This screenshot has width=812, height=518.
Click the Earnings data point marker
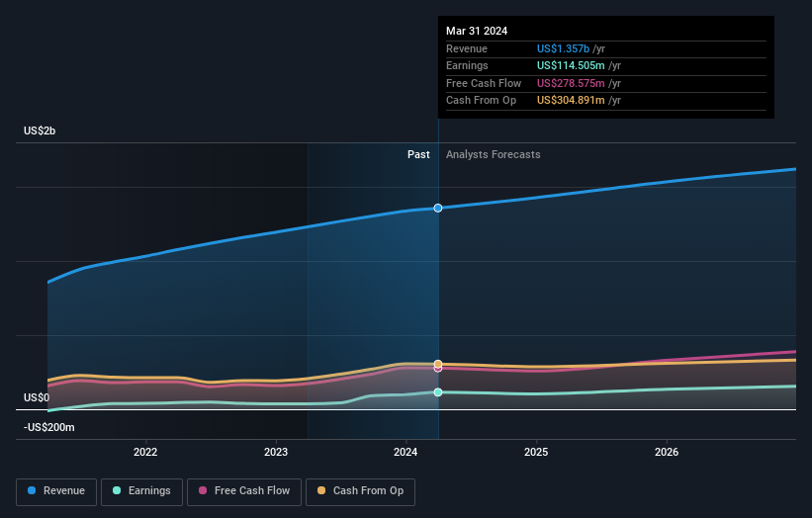point(438,392)
